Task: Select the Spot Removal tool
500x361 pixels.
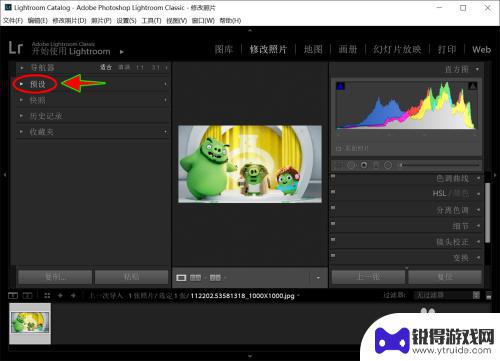Action: [x=351, y=165]
